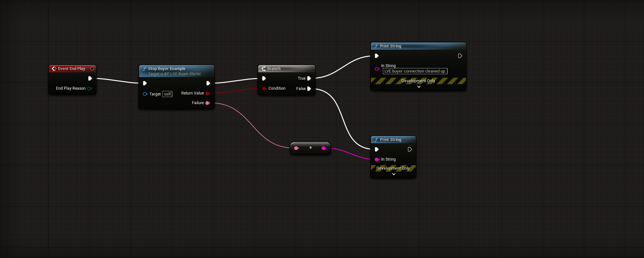Click the Development Only banner on the Print String node with the cleaned up message
The image size is (644, 258).
pyautogui.click(x=418, y=81)
